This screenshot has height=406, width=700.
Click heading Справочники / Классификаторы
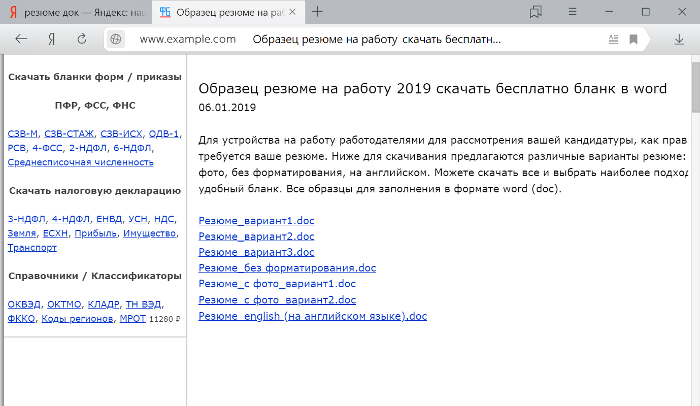tap(95, 276)
